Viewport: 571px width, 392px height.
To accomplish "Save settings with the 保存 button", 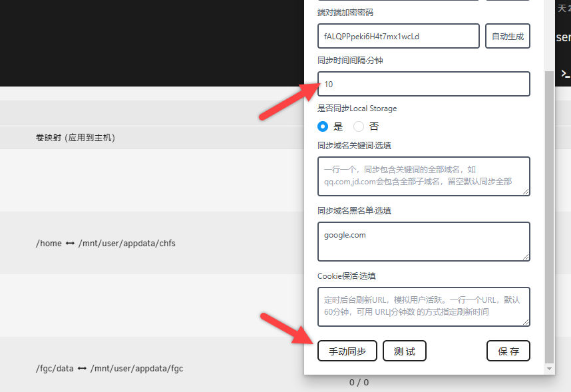I will [x=508, y=351].
